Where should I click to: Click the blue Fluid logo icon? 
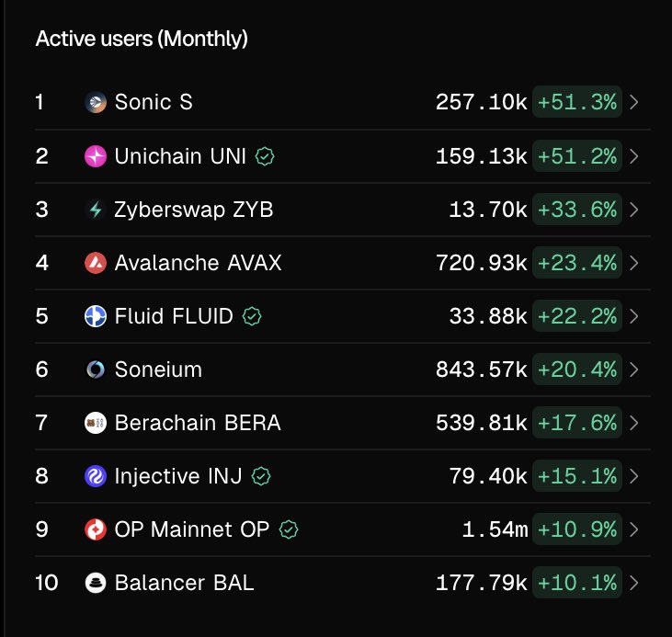[x=96, y=316]
